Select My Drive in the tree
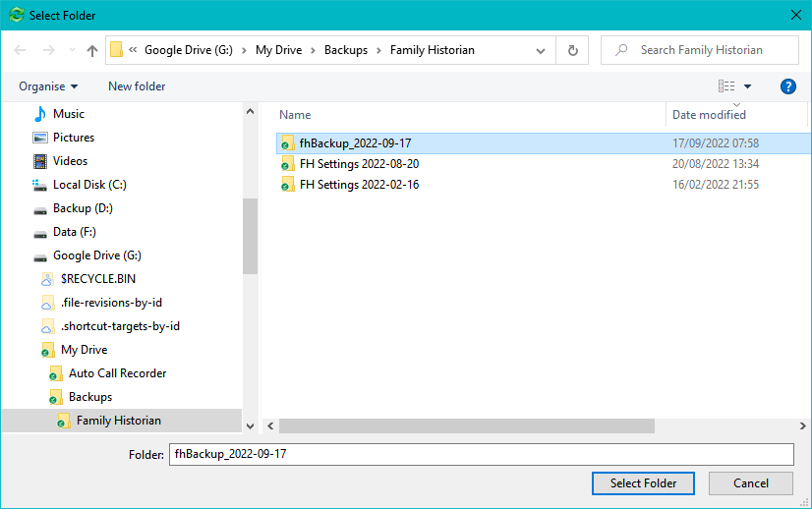812x509 pixels. 84,350
